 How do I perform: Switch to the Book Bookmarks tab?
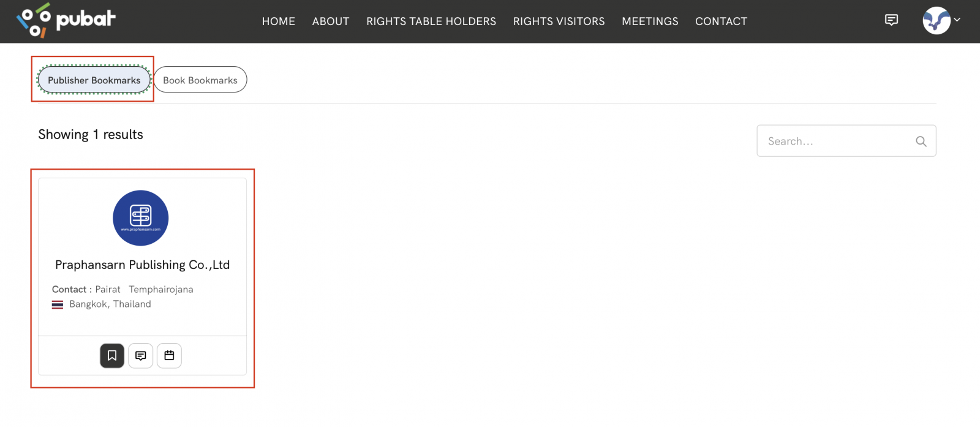click(x=200, y=80)
